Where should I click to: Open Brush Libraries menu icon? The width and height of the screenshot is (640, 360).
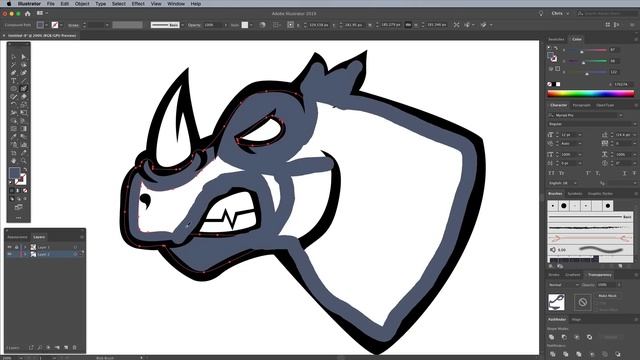[x=551, y=266]
